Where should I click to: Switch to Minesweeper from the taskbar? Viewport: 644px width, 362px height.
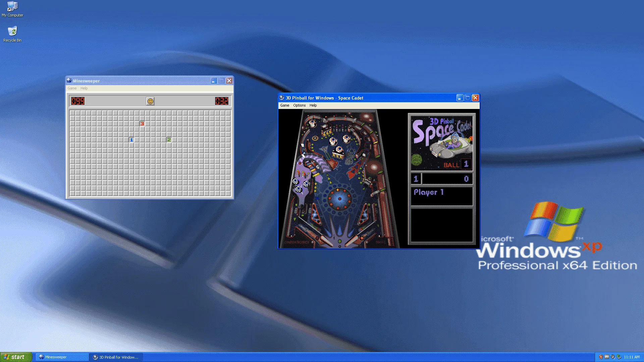[62, 357]
